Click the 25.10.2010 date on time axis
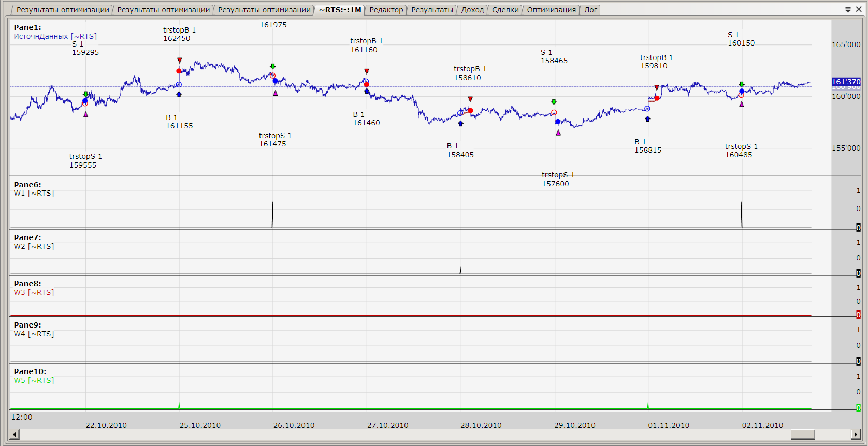 pyautogui.click(x=200, y=425)
